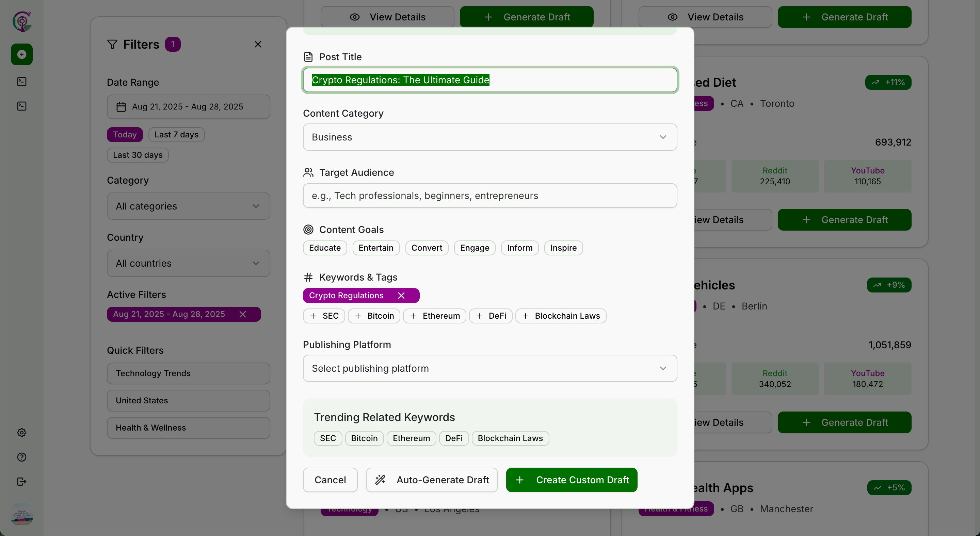Apply the Technology Trends quick filter
Screen dimensions: 980x536
click(x=188, y=373)
